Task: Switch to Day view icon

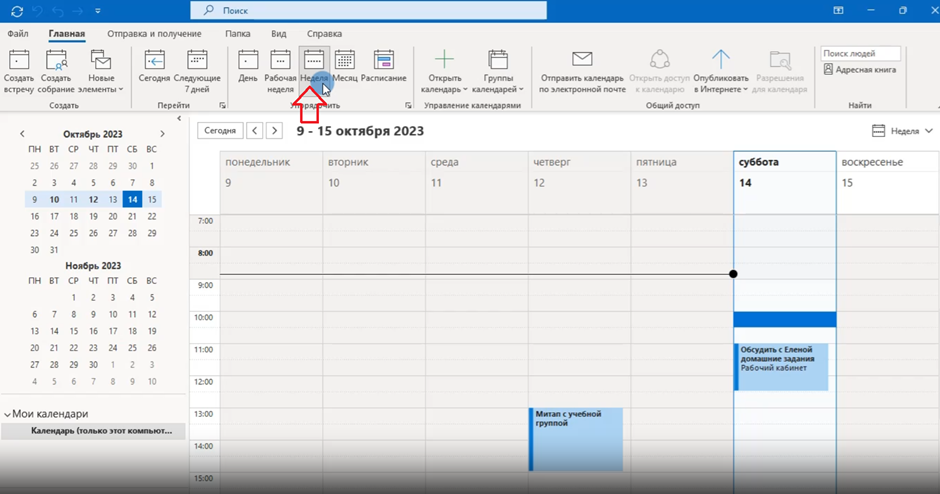Action: [x=248, y=60]
